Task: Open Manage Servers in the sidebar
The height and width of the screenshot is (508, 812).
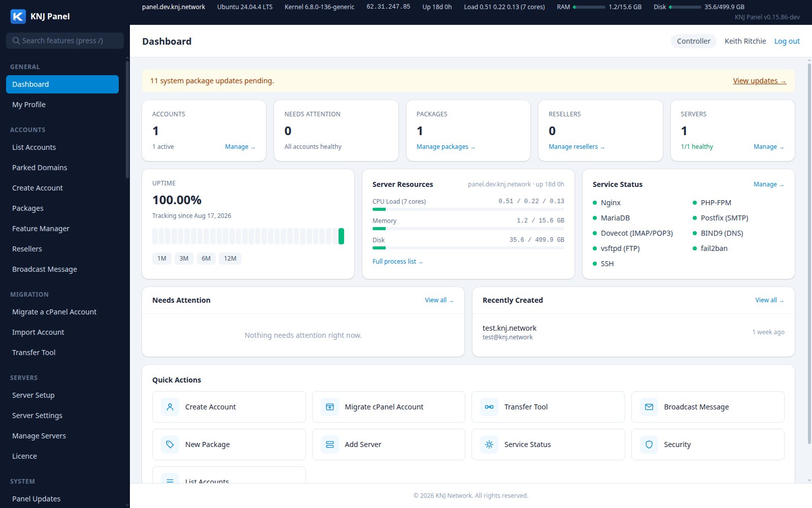Action: [62, 436]
